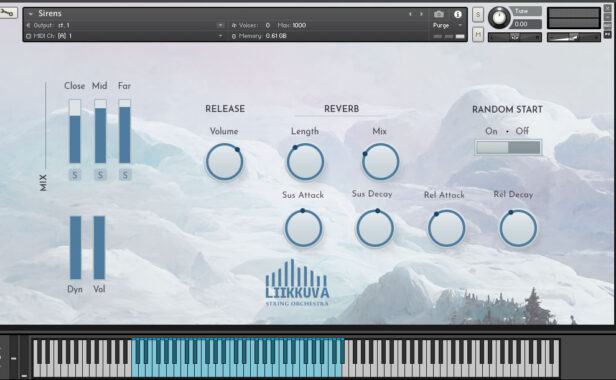616x380 pixels.
Task: Go to next instrument arrow
Action: click(x=422, y=14)
